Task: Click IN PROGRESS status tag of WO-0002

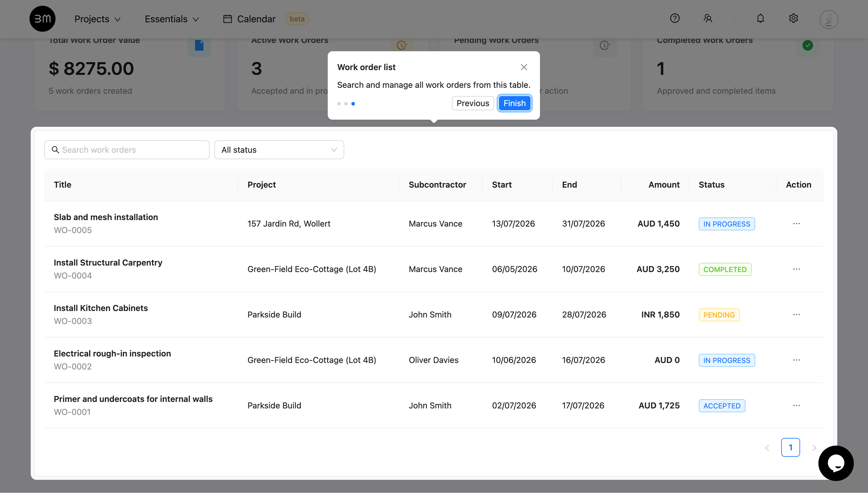Action: [x=727, y=360]
